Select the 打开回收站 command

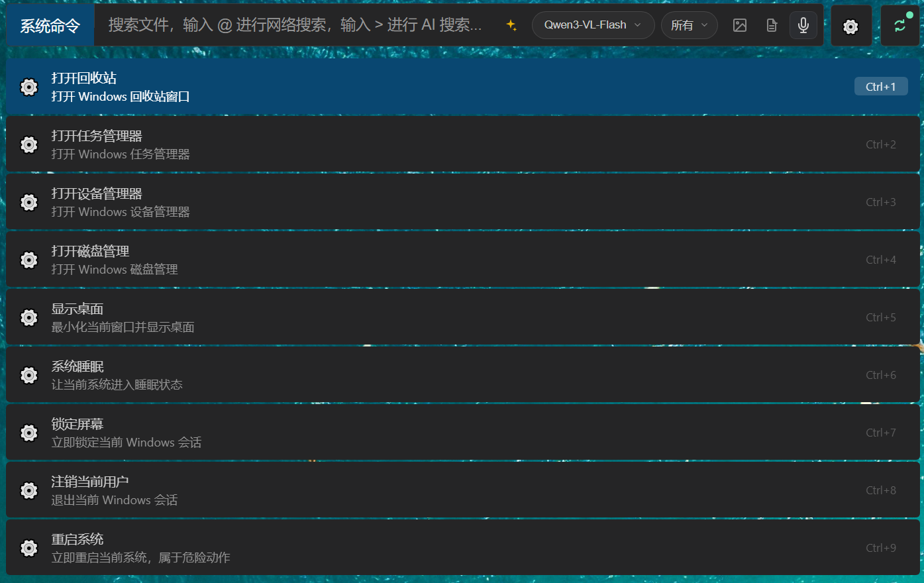tap(463, 87)
